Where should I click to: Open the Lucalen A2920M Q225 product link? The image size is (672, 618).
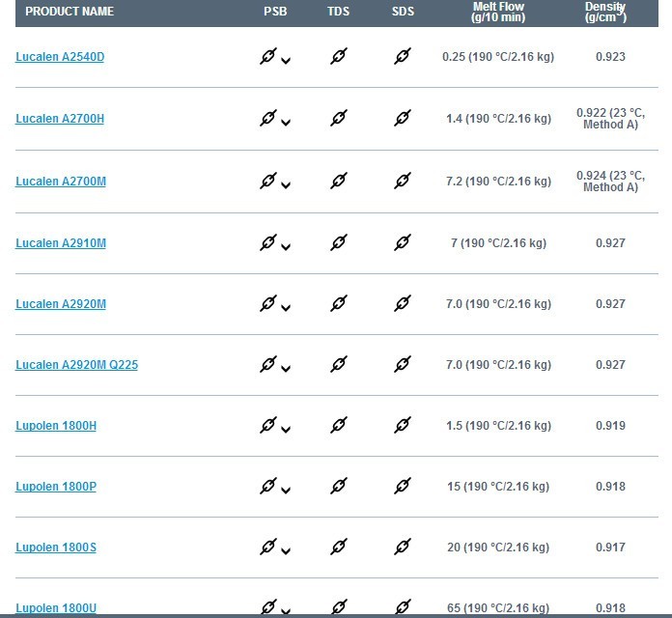pos(76,365)
